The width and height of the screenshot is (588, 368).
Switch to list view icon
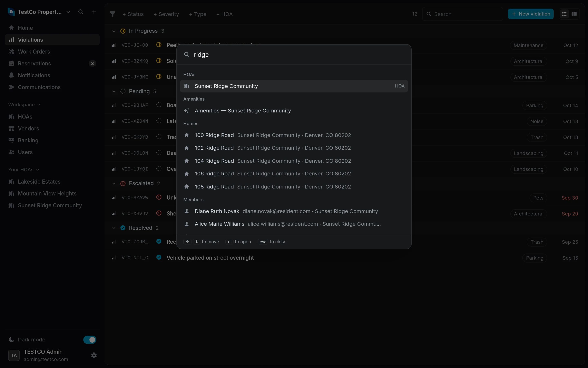(564, 14)
